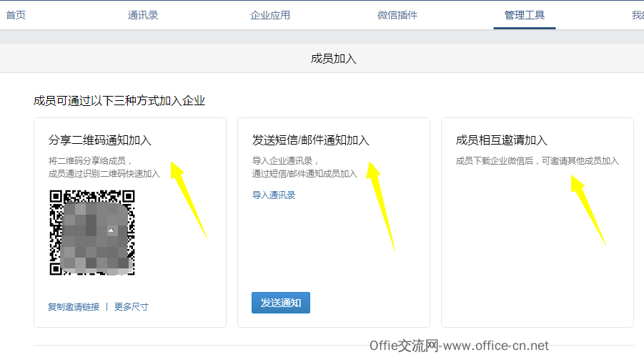
Task: Click the text 将二维码分享给成员，
Action: (x=90, y=161)
